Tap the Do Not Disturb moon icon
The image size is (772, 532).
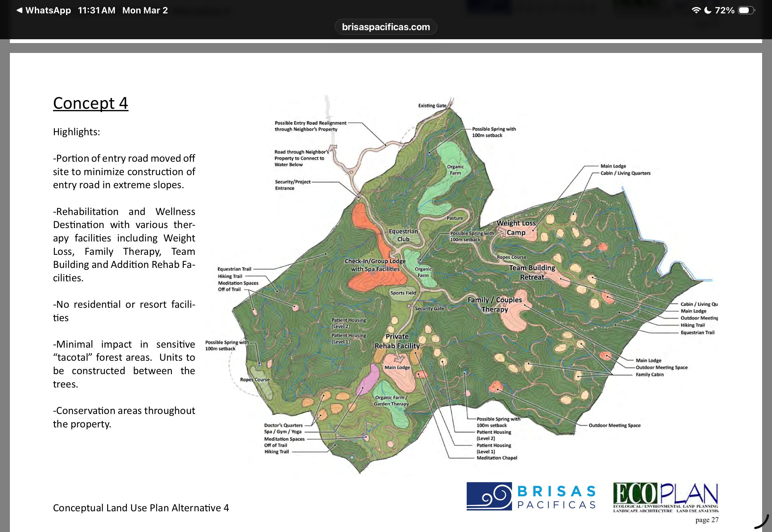pos(708,10)
